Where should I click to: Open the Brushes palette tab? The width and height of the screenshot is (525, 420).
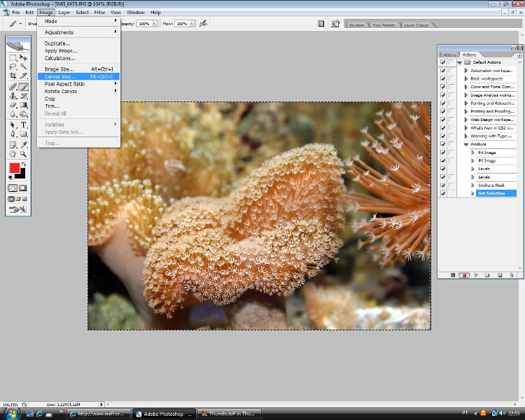pyautogui.click(x=356, y=24)
